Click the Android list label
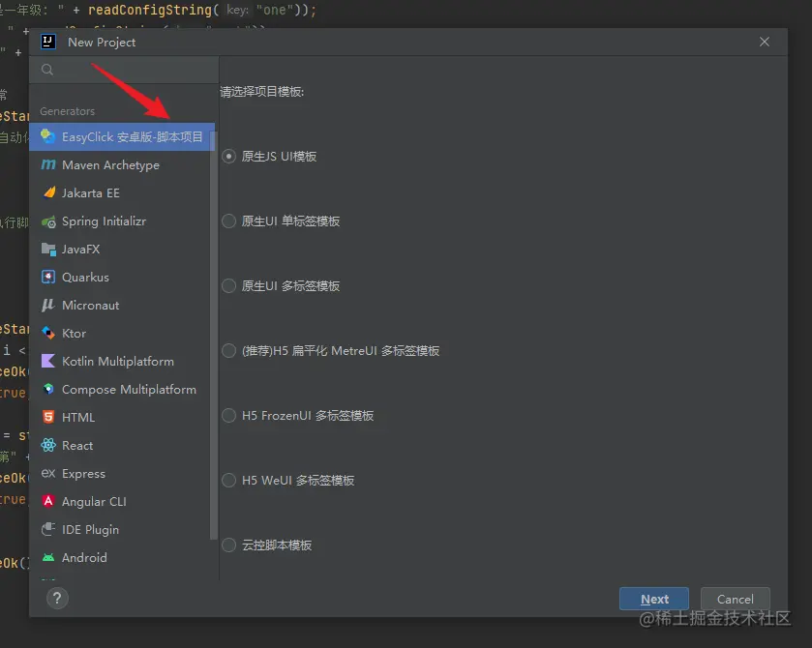Screen dimensions: 812x648 84,557
